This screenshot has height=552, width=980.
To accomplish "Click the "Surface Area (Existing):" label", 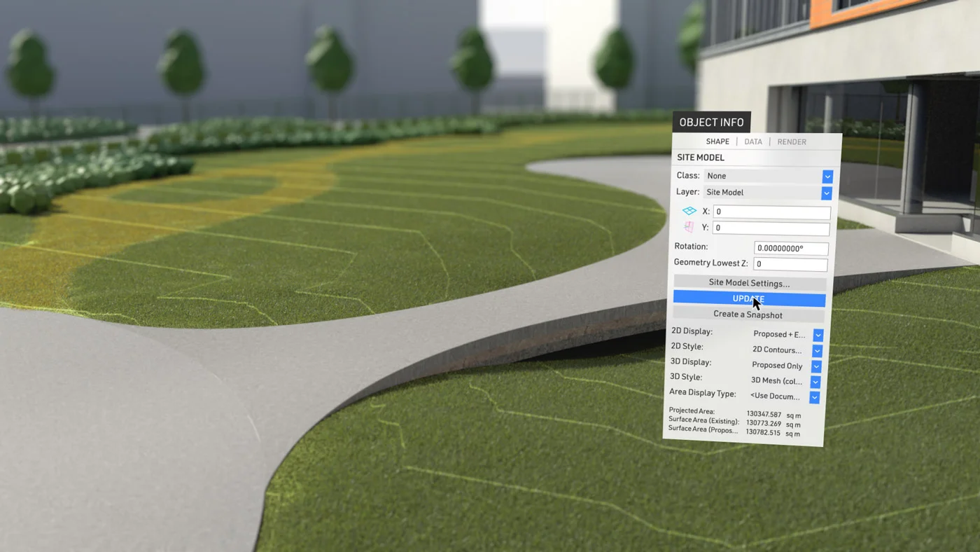I will coord(703,420).
